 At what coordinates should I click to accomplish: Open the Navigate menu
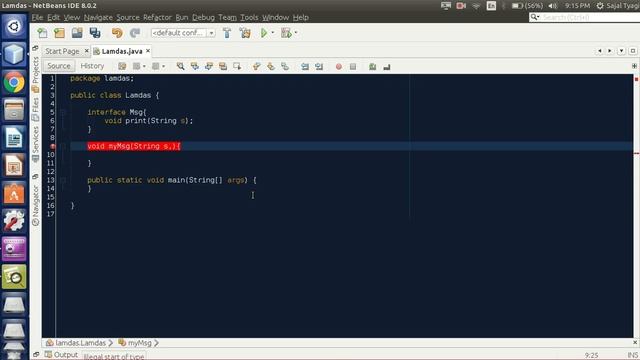(98, 17)
